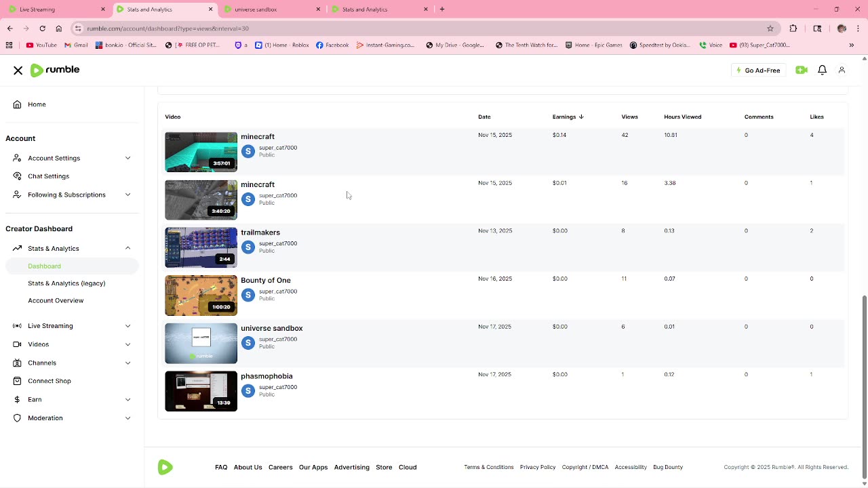The height and width of the screenshot is (488, 868).
Task: Click the upload video camera icon
Action: 802,70
